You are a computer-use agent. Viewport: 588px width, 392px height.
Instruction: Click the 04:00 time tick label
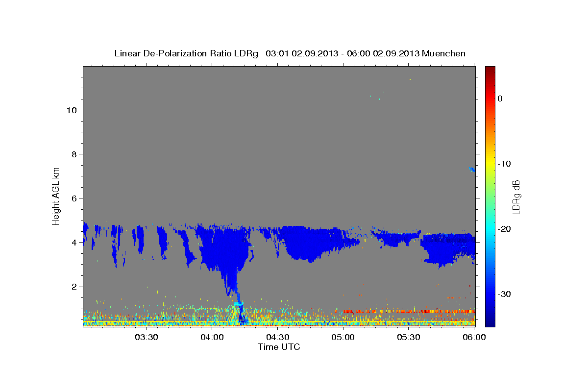[x=212, y=337]
